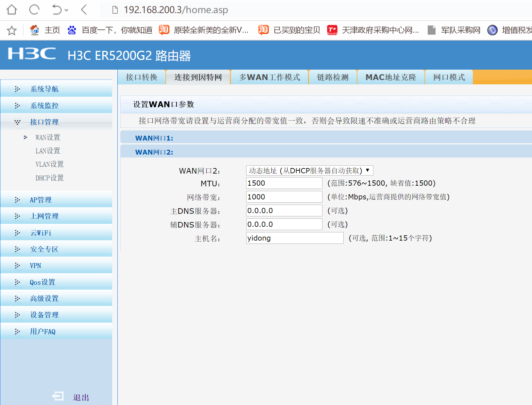Image resolution: width=532 pixels, height=405 pixels.
Task: Click the logout door icon
Action: point(58,396)
